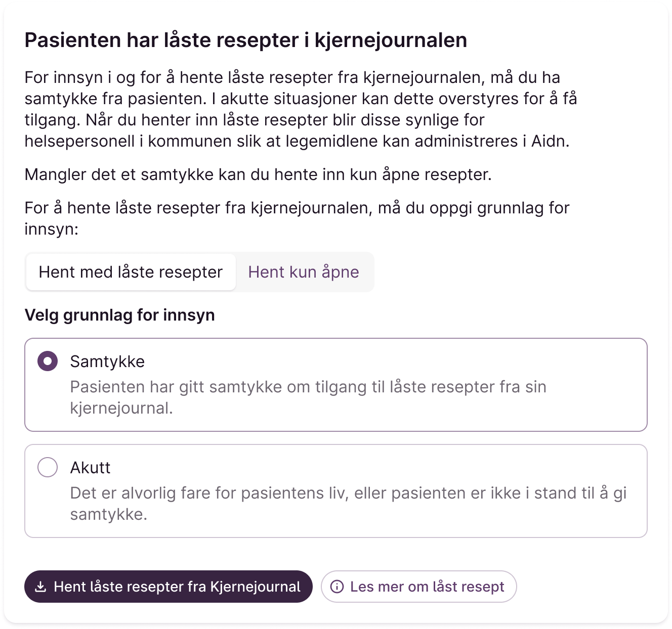Click the Velg grunnlag for innsyn heading
The width and height of the screenshot is (672, 629).
tap(119, 315)
